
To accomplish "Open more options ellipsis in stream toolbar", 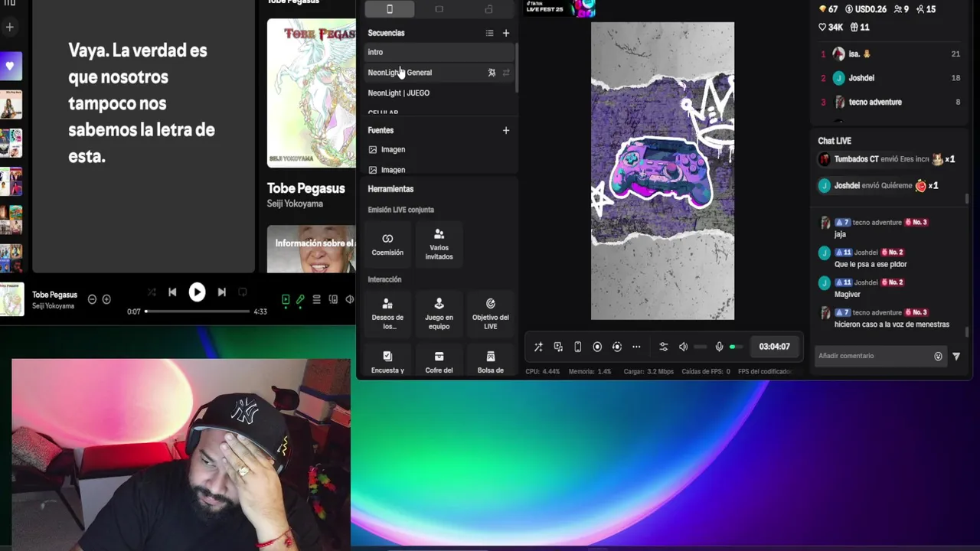I will (636, 347).
